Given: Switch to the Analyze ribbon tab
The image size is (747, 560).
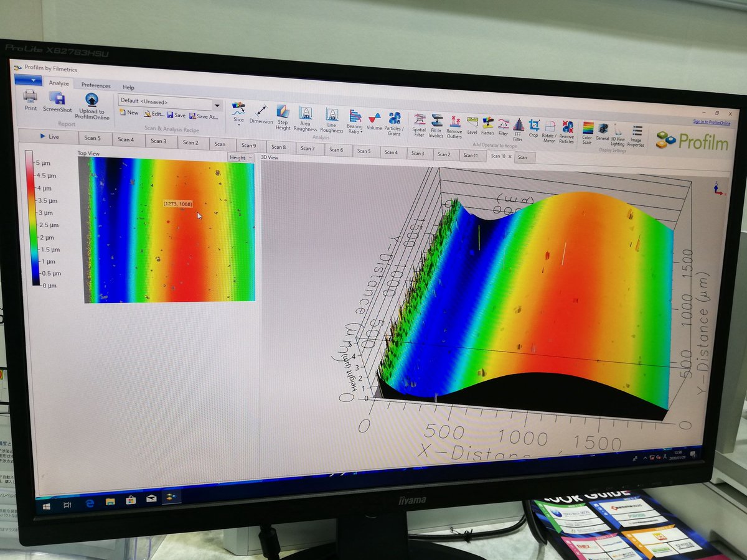Looking at the screenshot, I should tap(59, 82).
